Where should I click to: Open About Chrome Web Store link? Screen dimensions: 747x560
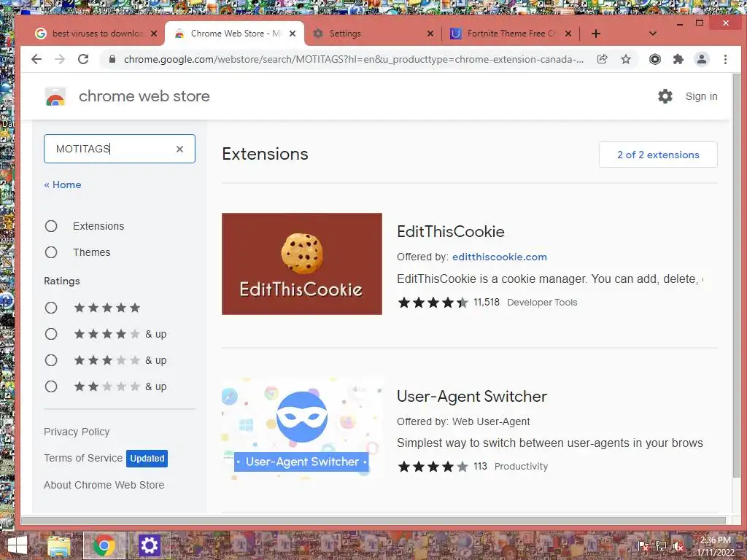[104, 485]
